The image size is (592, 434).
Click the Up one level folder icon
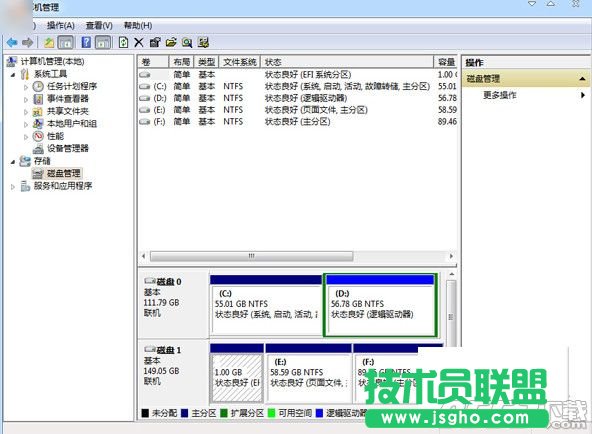tap(49, 43)
